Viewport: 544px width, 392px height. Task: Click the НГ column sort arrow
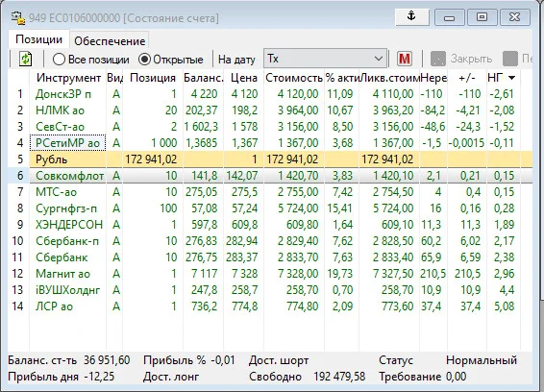tap(511, 78)
